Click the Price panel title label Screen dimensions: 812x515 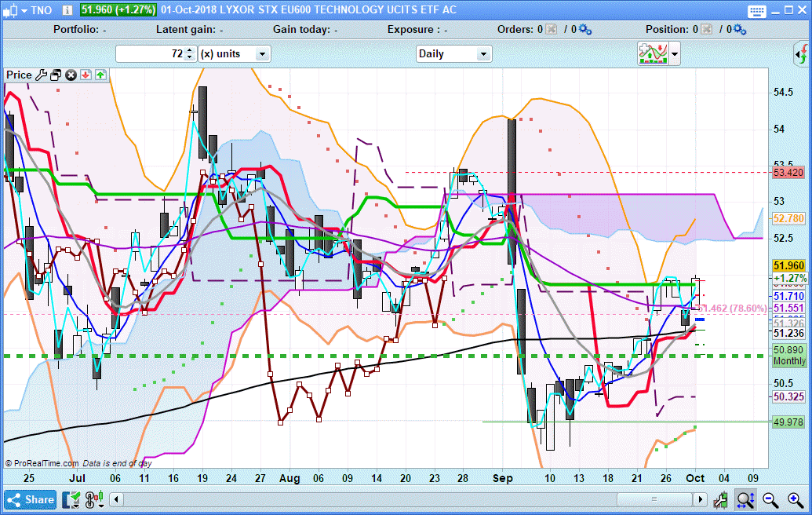pyautogui.click(x=19, y=75)
